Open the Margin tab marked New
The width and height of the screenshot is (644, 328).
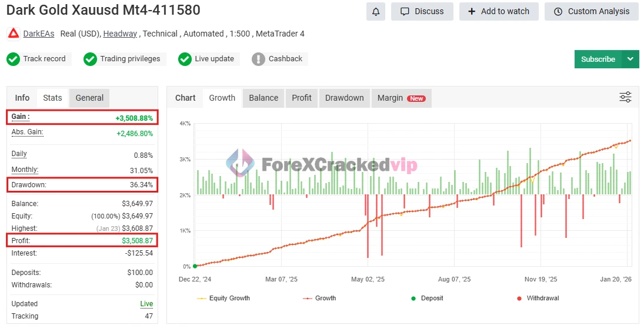coord(401,98)
